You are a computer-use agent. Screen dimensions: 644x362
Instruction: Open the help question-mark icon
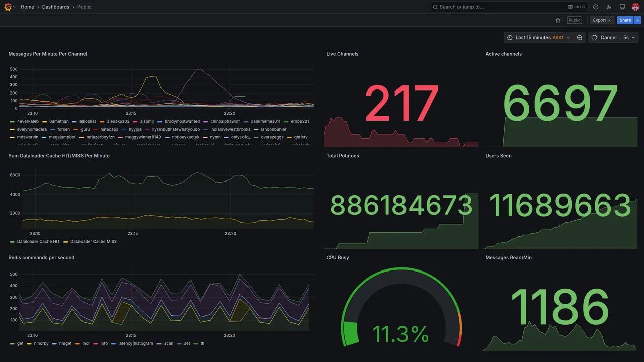coord(596,7)
